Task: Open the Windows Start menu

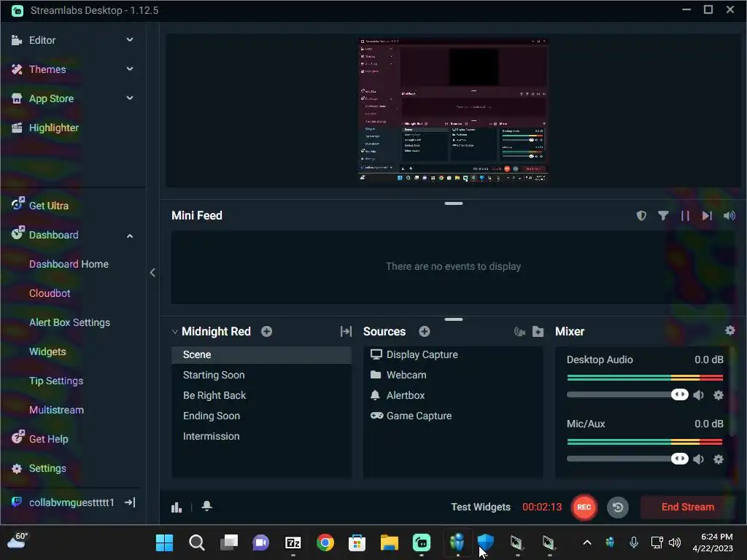Action: [164, 542]
